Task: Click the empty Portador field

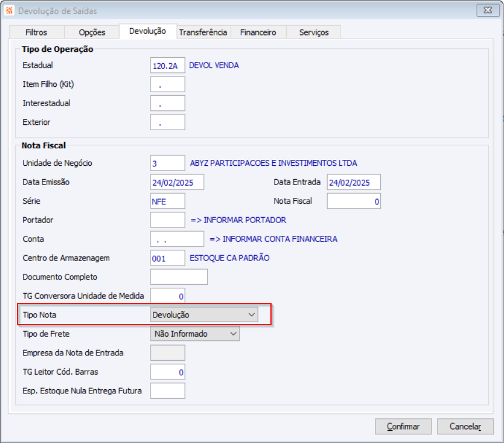Action: [x=168, y=219]
